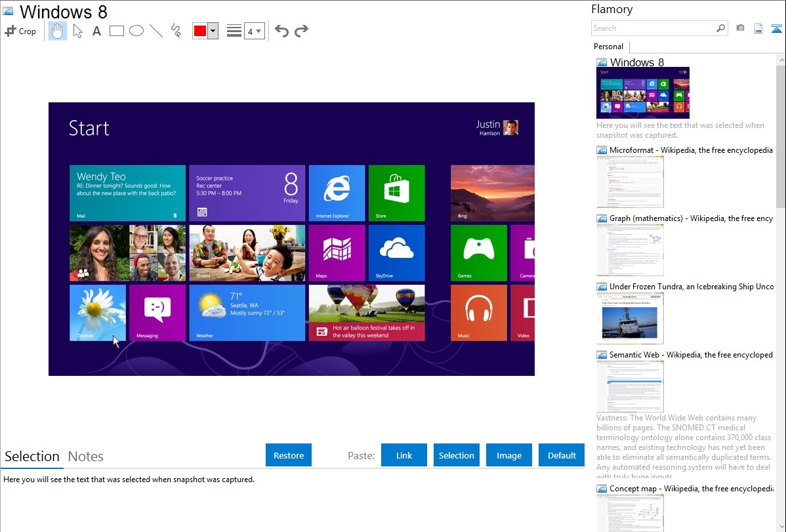
Task: Click the blue Flamory icon top right
Action: [x=776, y=28]
